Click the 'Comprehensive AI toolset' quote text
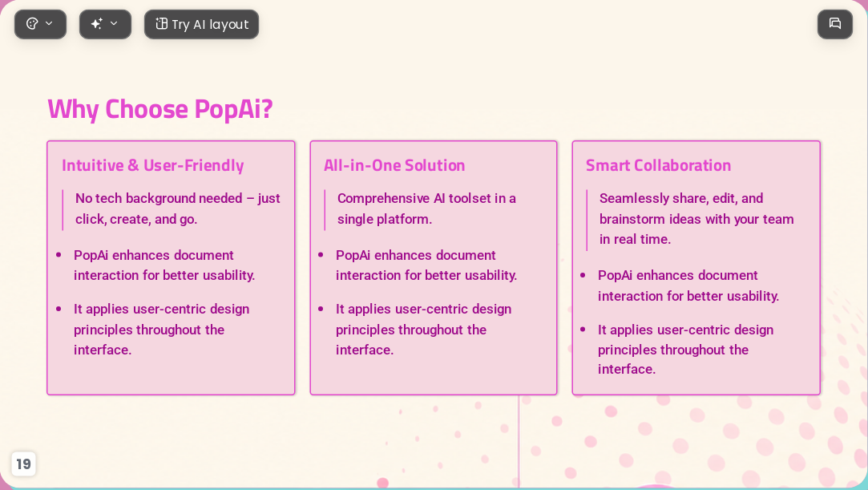This screenshot has width=868, height=490. click(x=426, y=209)
